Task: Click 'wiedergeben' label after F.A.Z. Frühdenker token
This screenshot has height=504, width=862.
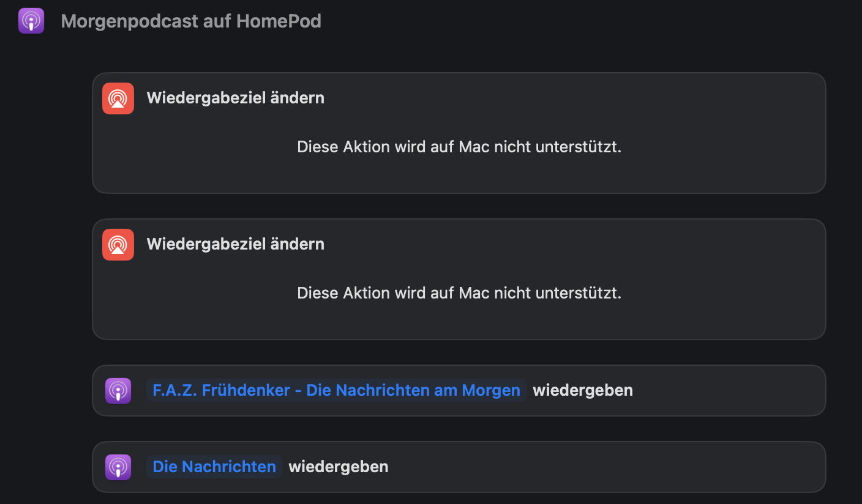Action: (583, 390)
